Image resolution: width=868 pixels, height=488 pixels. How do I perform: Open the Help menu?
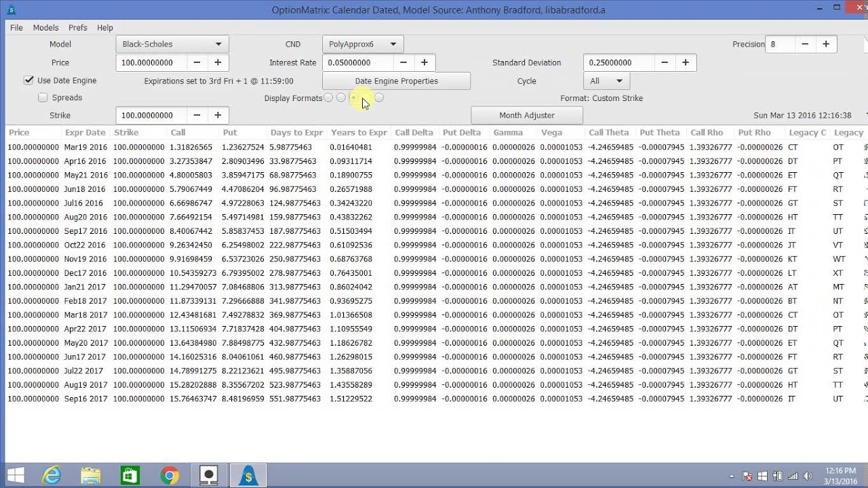[x=105, y=28]
